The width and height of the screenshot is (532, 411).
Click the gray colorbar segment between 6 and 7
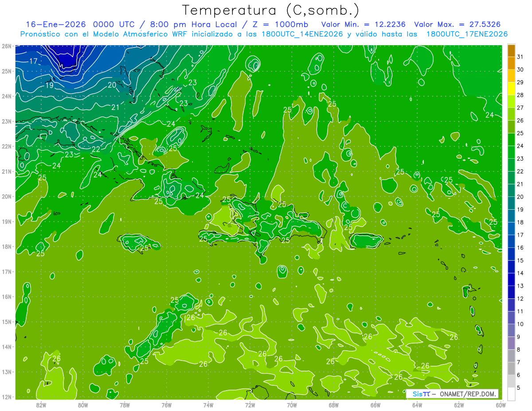511,368
